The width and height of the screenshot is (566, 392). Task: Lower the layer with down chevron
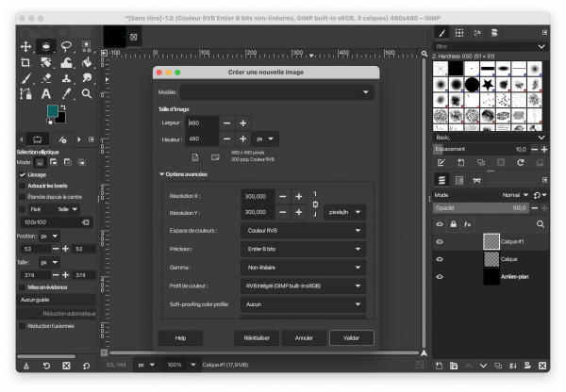(x=483, y=366)
